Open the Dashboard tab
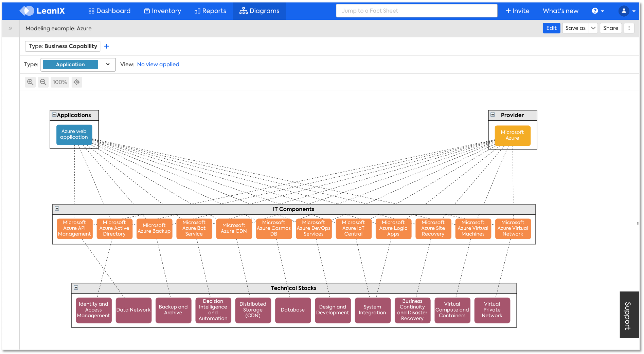Viewport: 644px width, 354px height. pyautogui.click(x=109, y=11)
